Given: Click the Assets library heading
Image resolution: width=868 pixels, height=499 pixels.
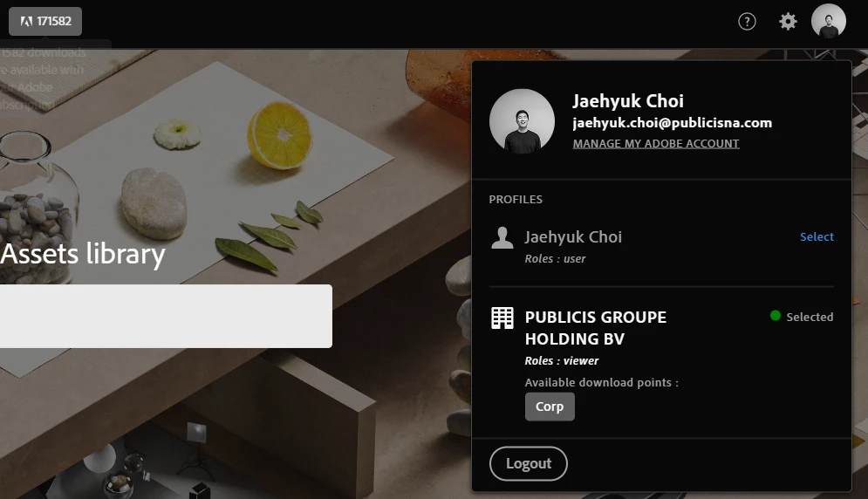Looking at the screenshot, I should (83, 254).
